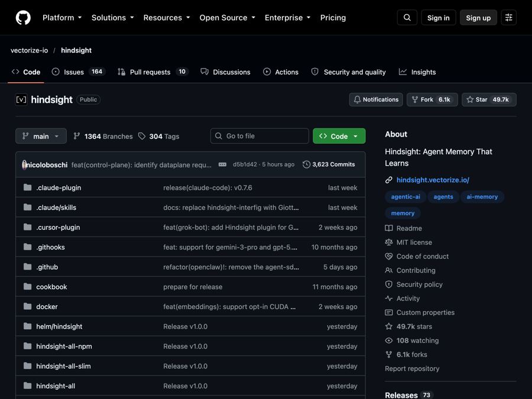The image size is (532, 399).
Task: Open the Actions tab
Action: click(281, 72)
